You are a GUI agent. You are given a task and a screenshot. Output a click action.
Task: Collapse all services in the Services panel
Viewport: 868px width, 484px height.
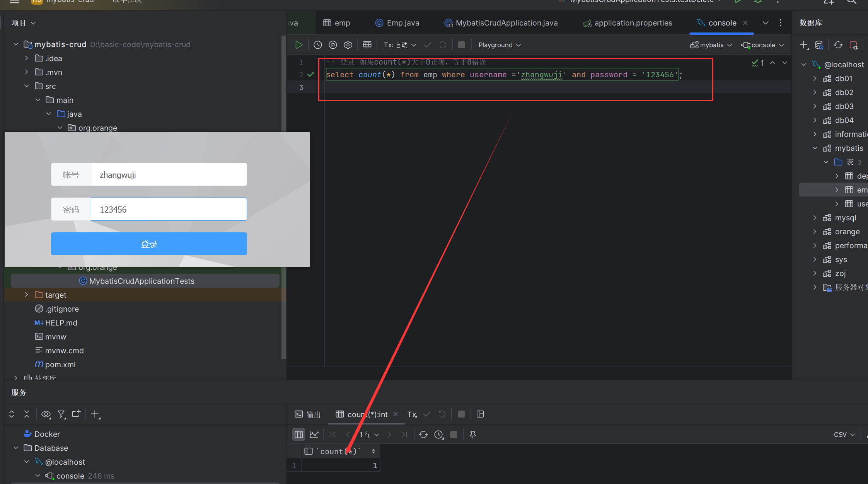click(x=27, y=414)
